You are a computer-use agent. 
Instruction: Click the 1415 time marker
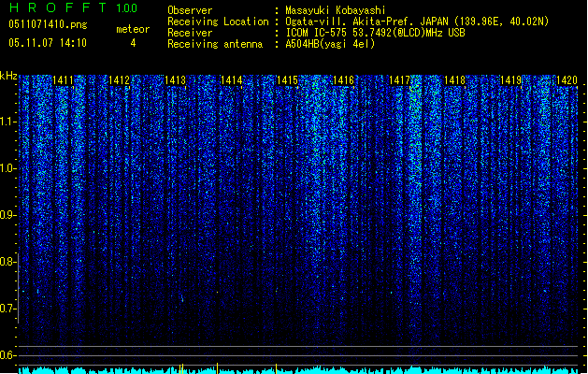287,80
